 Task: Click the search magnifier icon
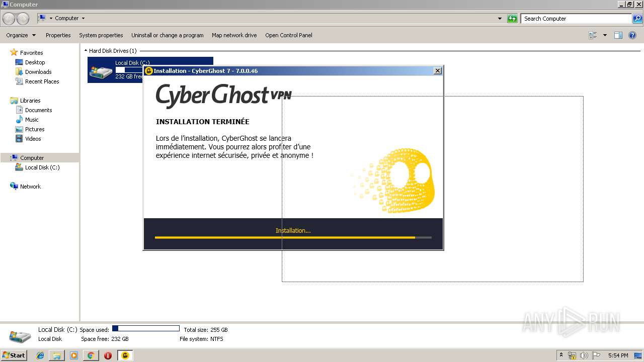(637, 19)
